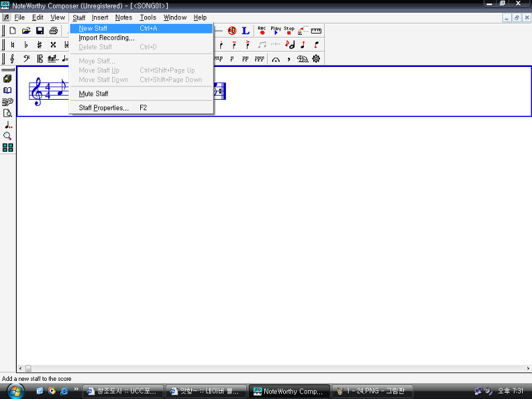Viewport: 532px width, 399px height.
Task: Insert a breath mark comma
Action: click(x=289, y=59)
